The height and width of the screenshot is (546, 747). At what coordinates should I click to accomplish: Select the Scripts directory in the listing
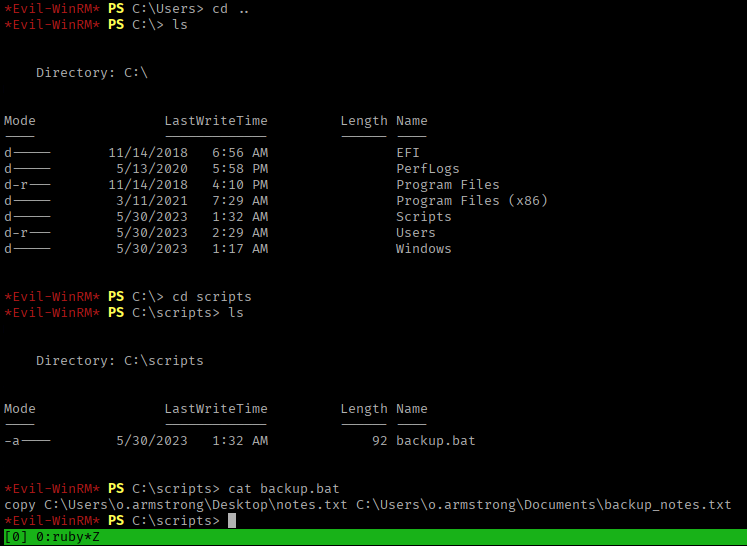[x=424, y=217]
